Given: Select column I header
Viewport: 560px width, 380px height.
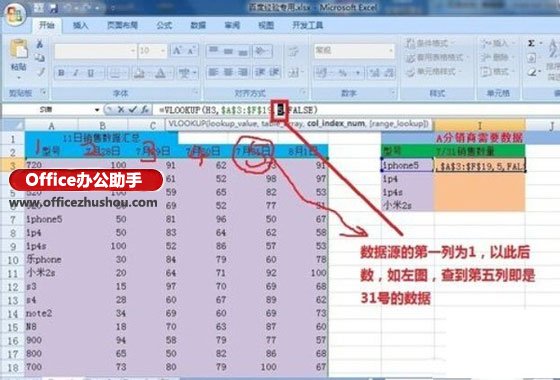Looking at the screenshot, I should 479,125.
